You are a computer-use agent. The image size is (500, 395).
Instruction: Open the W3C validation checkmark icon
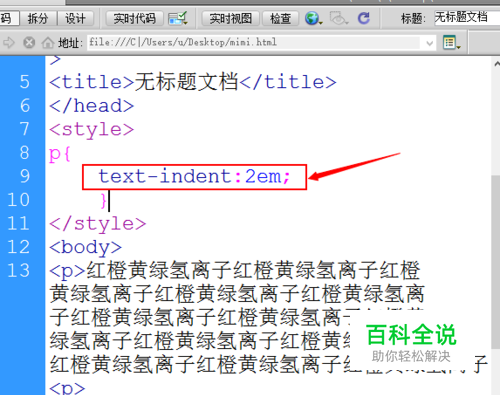pos(178,18)
